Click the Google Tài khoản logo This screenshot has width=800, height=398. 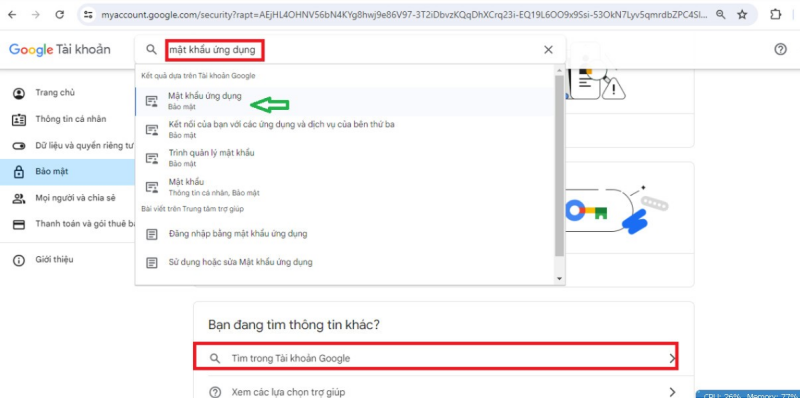click(60, 49)
